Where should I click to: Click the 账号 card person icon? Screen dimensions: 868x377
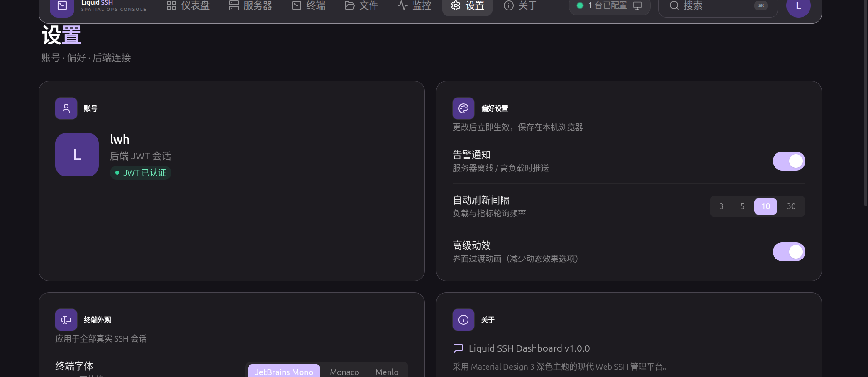pyautogui.click(x=66, y=108)
